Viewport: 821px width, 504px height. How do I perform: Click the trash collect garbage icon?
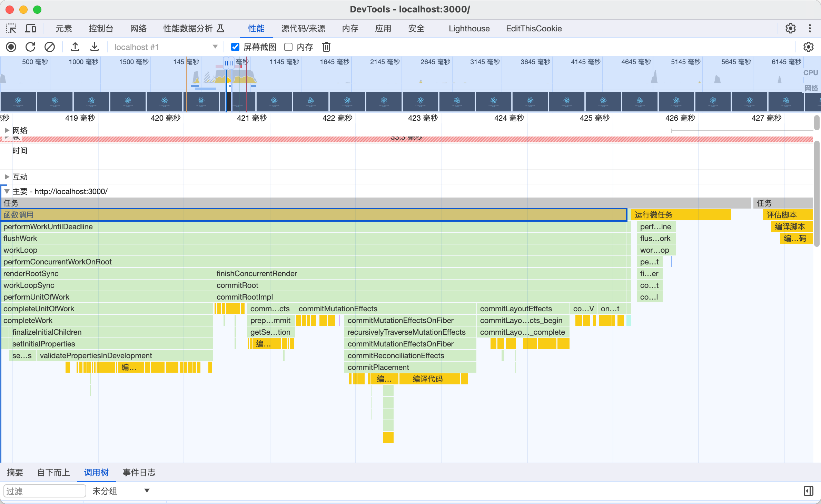coord(326,47)
